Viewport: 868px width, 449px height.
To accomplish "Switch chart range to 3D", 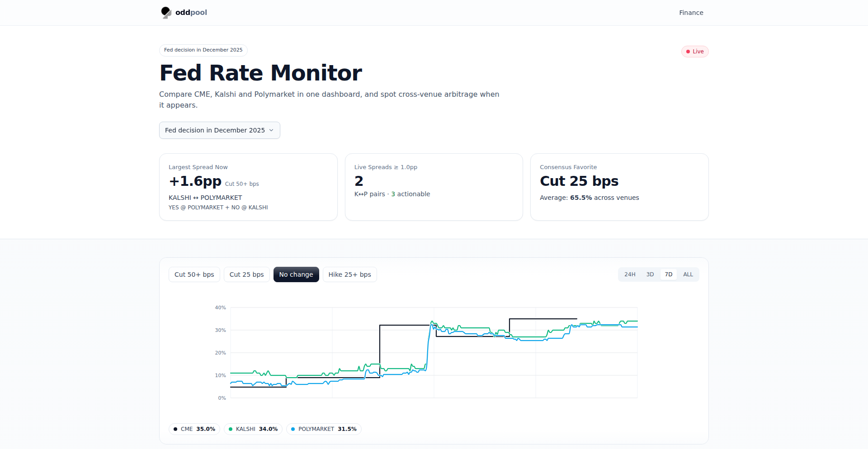I will [x=650, y=274].
